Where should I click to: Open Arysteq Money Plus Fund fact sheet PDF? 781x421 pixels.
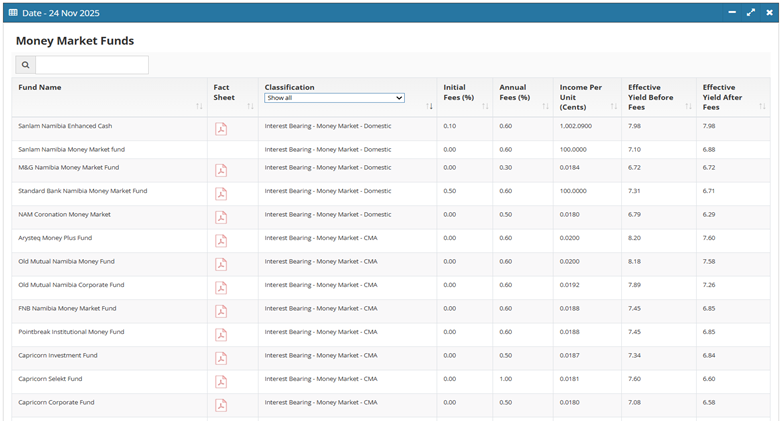[221, 241]
